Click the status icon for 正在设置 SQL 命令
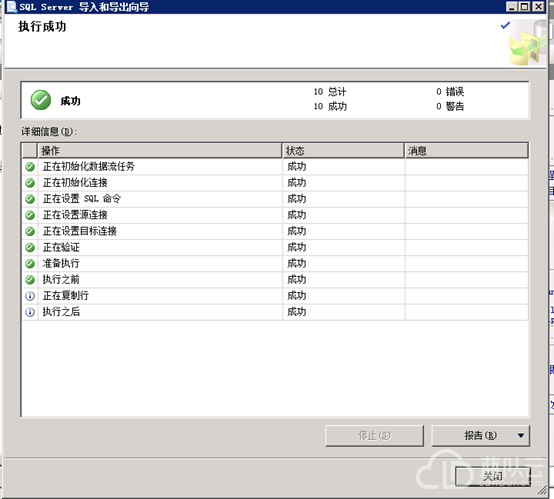 30,199
